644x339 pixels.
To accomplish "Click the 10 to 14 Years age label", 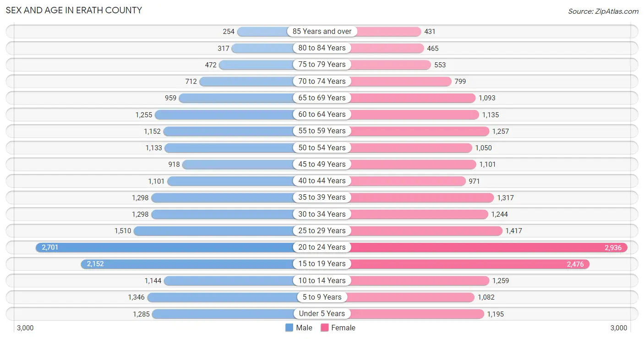I will [322, 280].
